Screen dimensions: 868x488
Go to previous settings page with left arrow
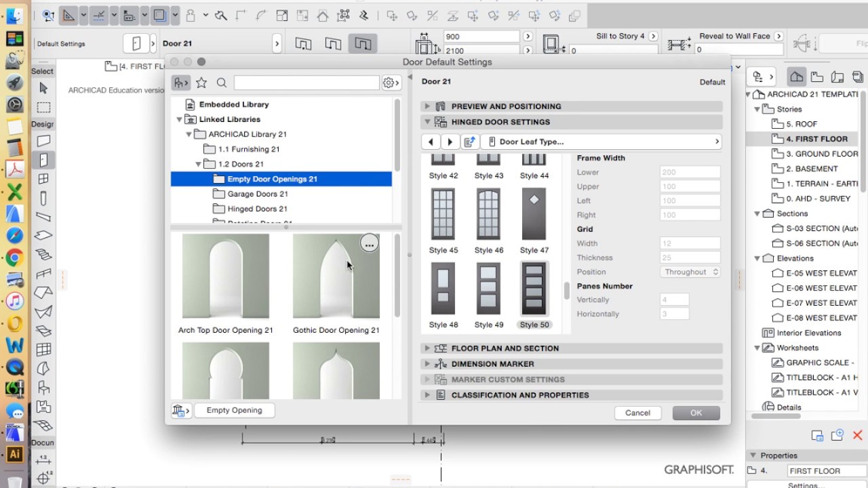point(431,142)
